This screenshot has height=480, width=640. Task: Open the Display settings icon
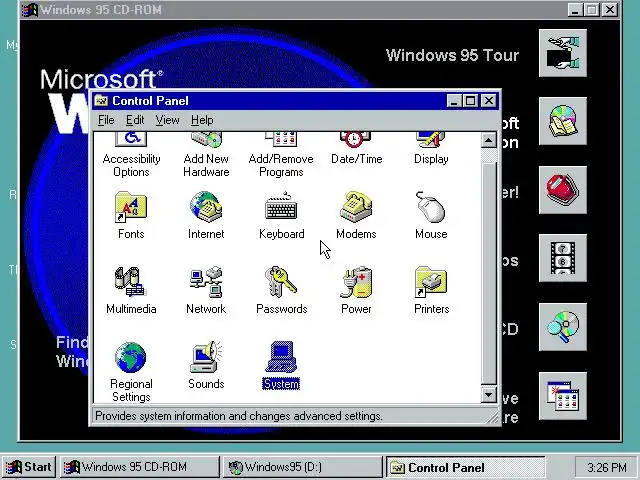click(431, 149)
